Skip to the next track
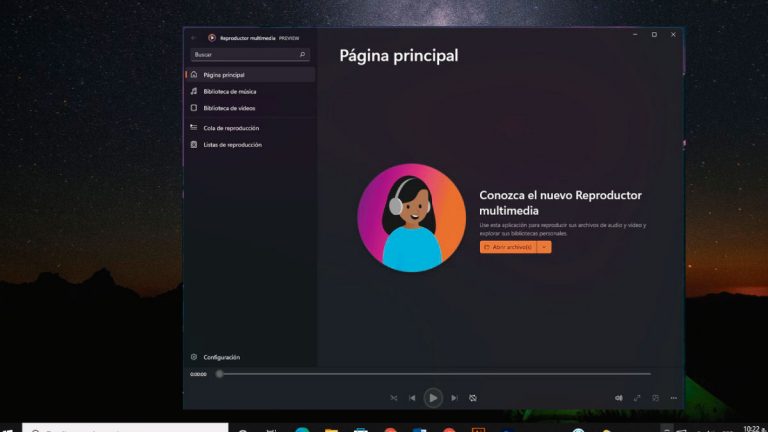Viewport: 768px width, 432px height. (x=454, y=398)
